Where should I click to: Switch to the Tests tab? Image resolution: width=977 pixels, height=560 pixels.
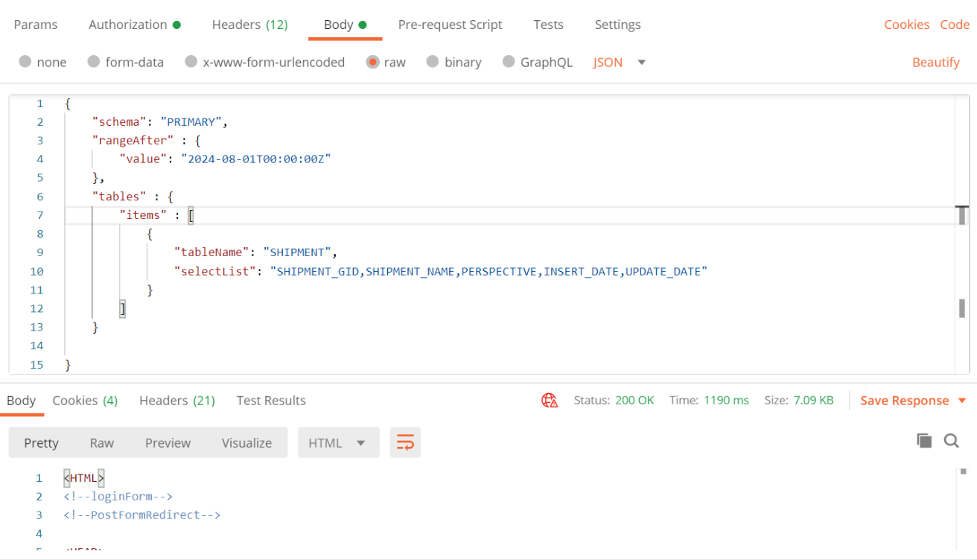pyautogui.click(x=548, y=24)
